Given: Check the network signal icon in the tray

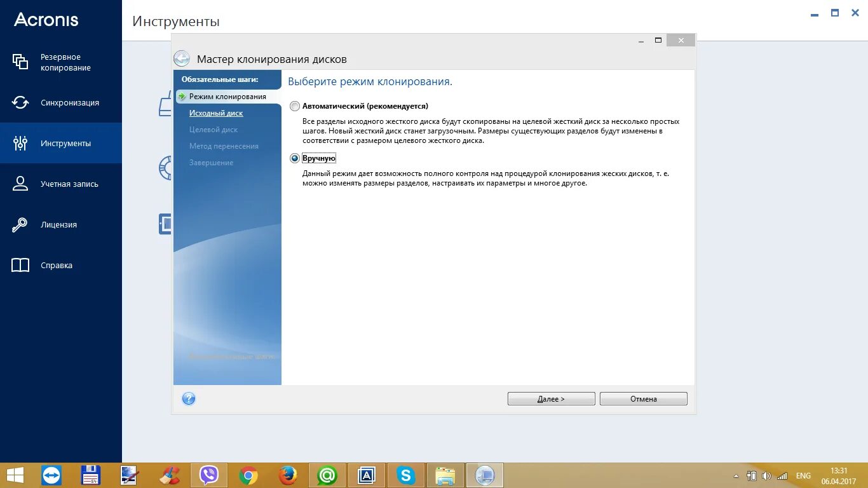Looking at the screenshot, I should (x=782, y=475).
